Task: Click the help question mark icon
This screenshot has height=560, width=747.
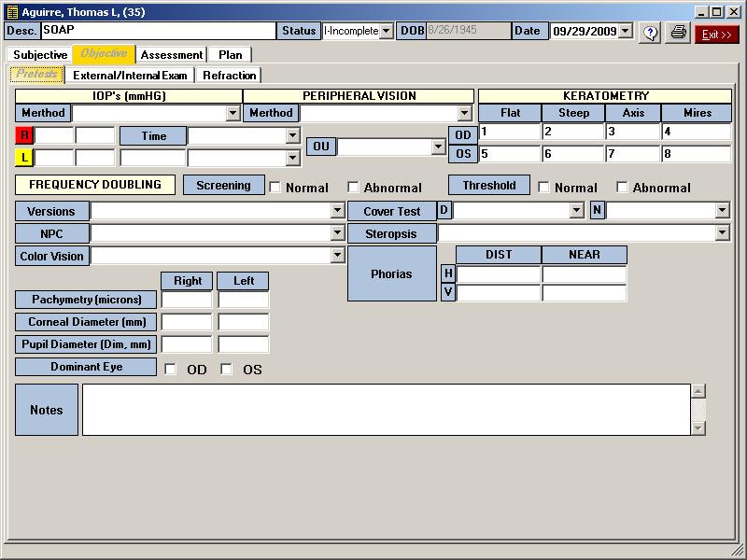Action: coord(650,33)
